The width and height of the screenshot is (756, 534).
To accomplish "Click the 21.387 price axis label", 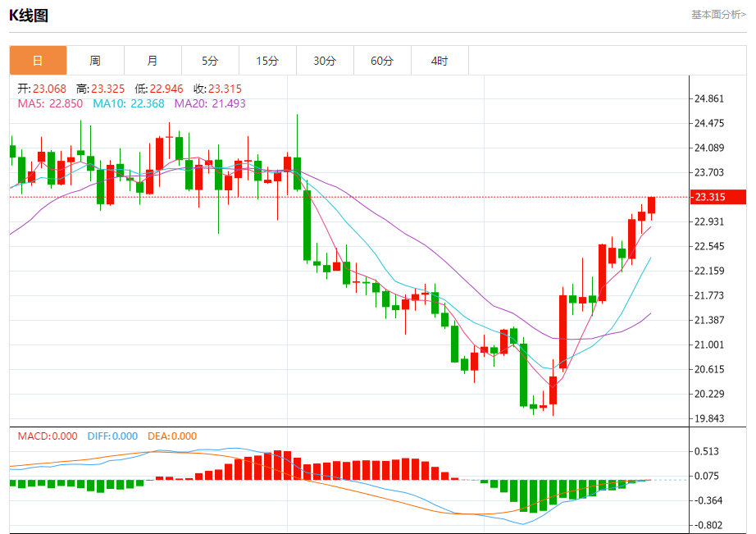I will point(708,320).
